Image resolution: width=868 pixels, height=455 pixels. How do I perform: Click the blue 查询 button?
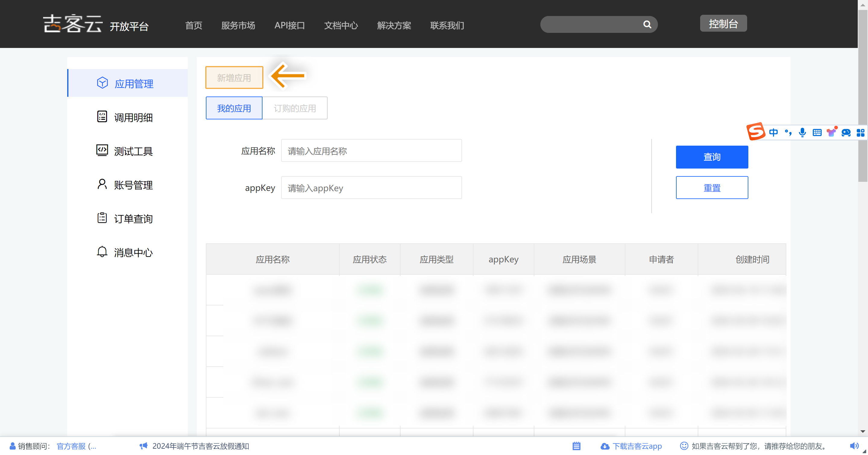(x=712, y=157)
